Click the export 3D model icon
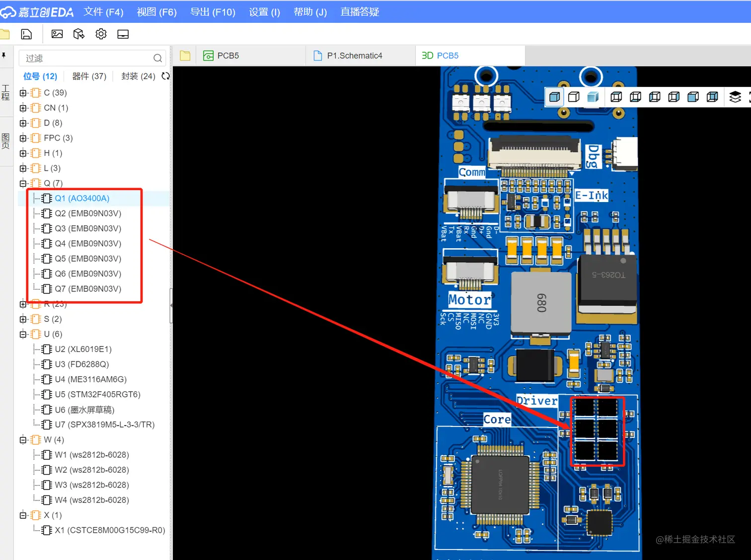The height and width of the screenshot is (560, 751). pos(79,34)
